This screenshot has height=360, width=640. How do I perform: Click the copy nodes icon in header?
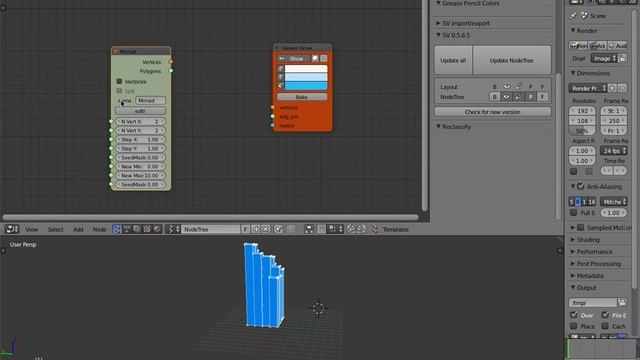(x=351, y=229)
